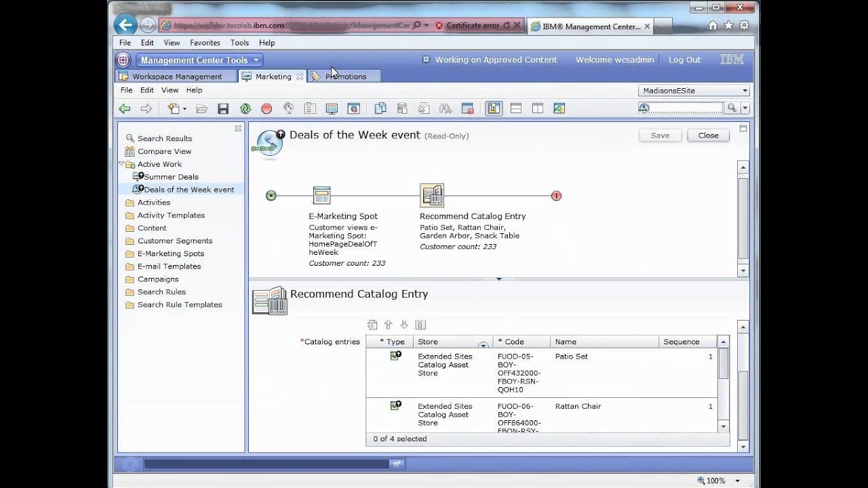Select the Patio Set row
Screen dimensions: 868x488
coord(541,373)
